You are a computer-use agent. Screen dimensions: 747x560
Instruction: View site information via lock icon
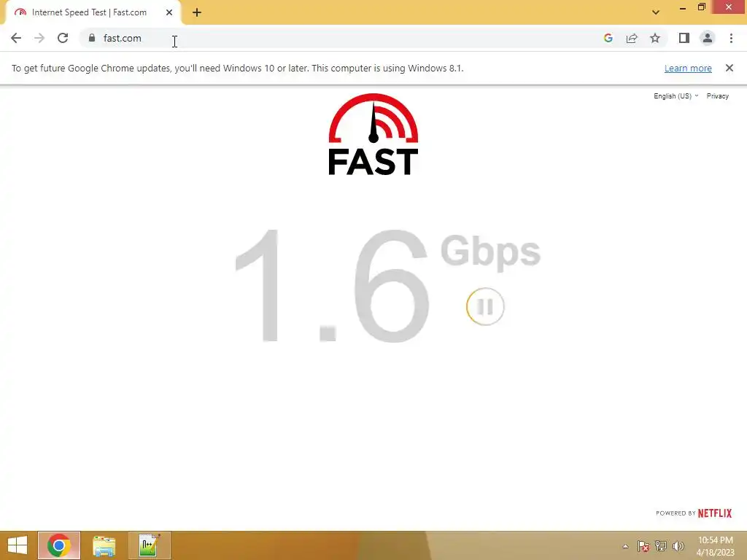[x=92, y=38]
